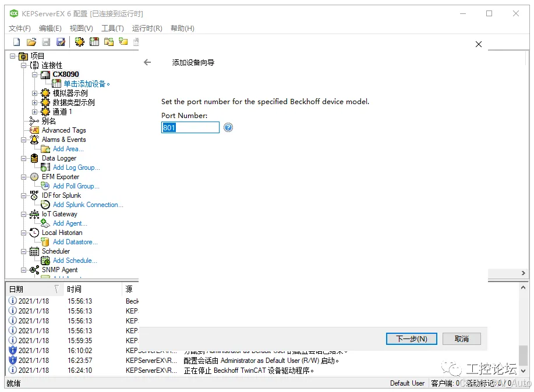Click the New device toolbar icon
This screenshot has height=392, width=534.
click(x=94, y=42)
